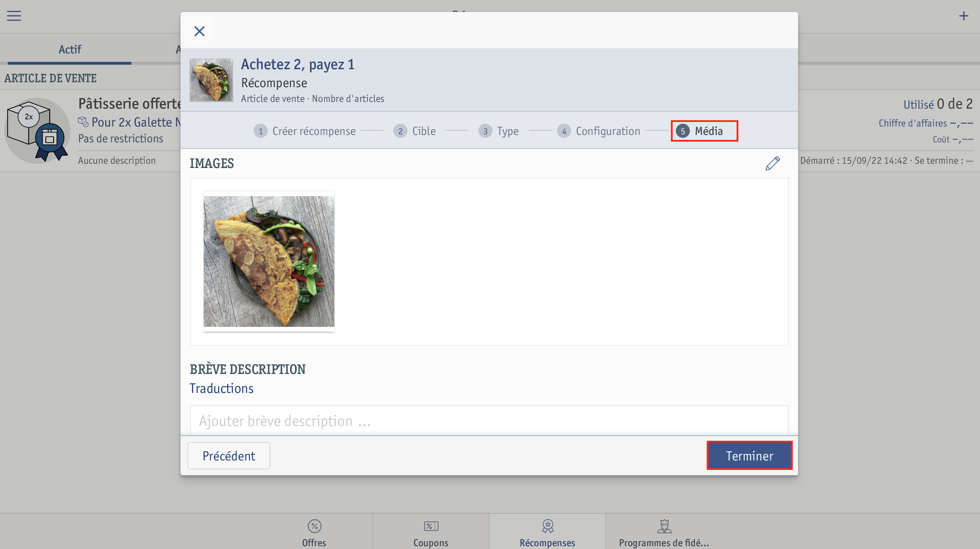Click the Pâtisserie offerte reward title

(x=129, y=104)
